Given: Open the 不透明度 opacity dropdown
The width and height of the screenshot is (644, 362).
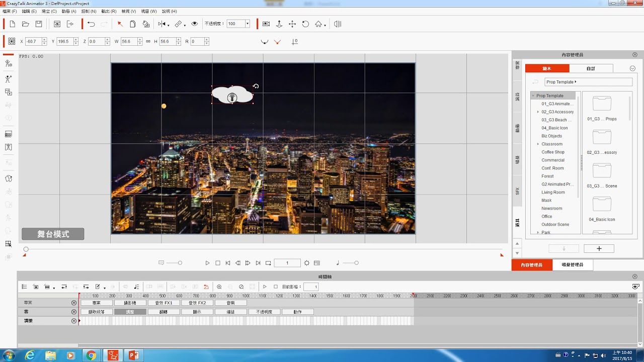Looking at the screenshot, I should [247, 24].
